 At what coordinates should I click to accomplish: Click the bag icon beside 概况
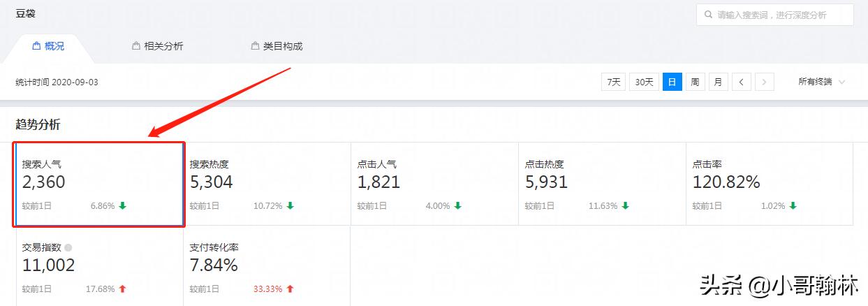tap(36, 46)
